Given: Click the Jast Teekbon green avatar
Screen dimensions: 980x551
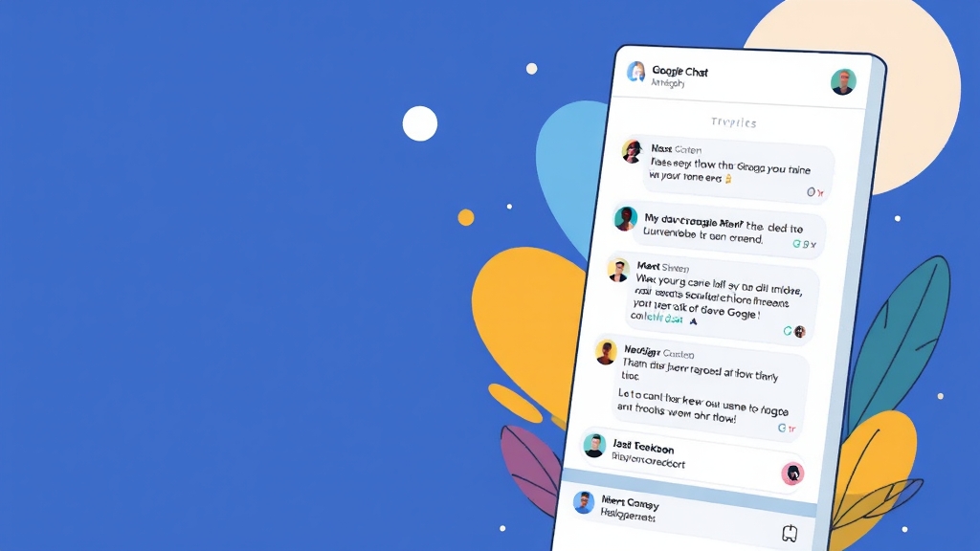Looking at the screenshot, I should (594, 446).
